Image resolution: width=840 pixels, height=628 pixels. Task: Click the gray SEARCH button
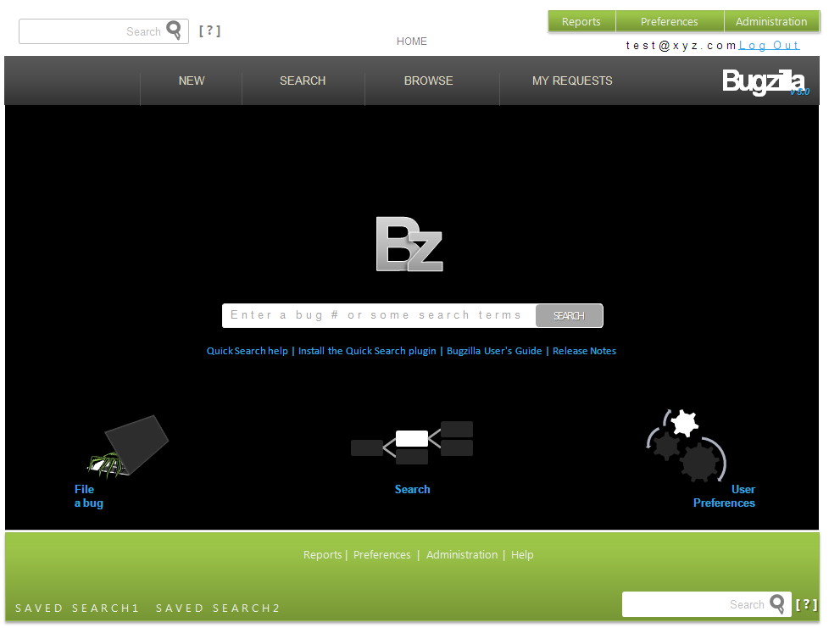point(569,315)
